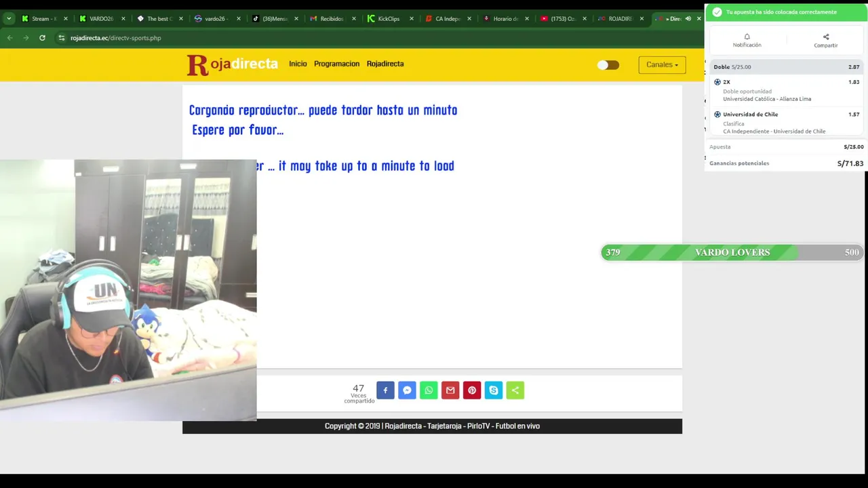Click the 1.83 odds value
Viewport: 868px width, 488px height.
coord(854,82)
